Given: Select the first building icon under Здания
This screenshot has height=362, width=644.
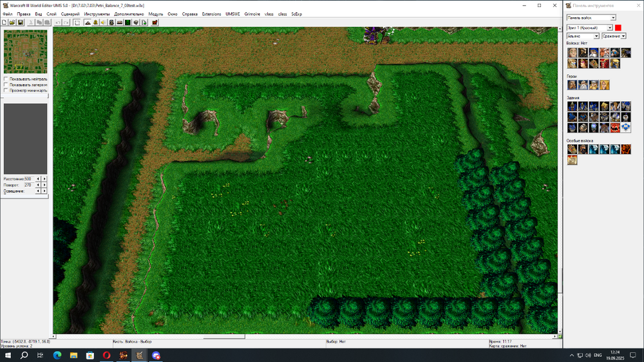Looking at the screenshot, I should (x=572, y=106).
